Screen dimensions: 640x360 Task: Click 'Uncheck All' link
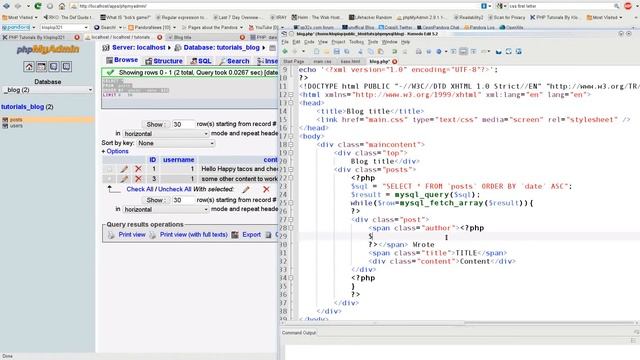pos(174,189)
